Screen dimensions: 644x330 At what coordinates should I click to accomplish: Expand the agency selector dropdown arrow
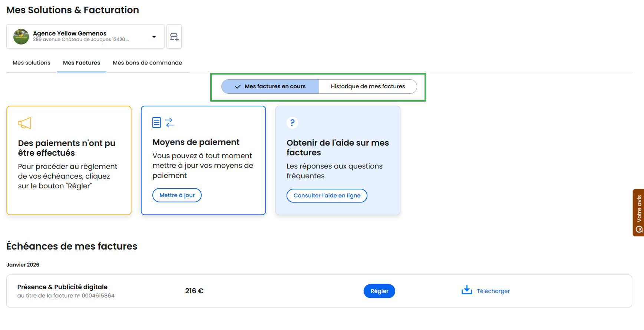point(154,37)
